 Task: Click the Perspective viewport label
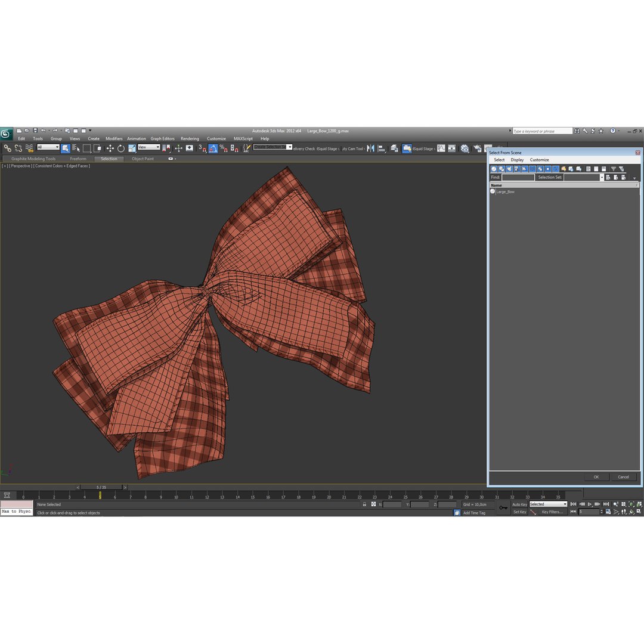point(20,166)
